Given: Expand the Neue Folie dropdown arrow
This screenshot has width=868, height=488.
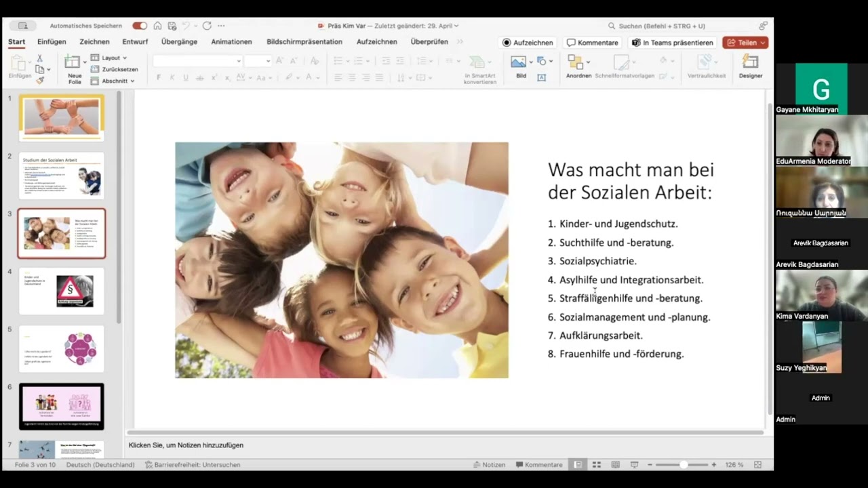Looking at the screenshot, I should pos(85,62).
